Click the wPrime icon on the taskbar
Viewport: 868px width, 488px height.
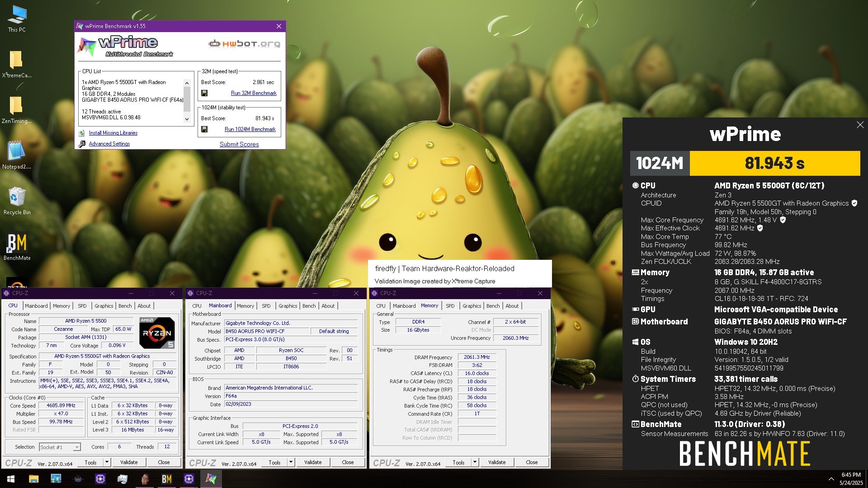pyautogui.click(x=211, y=479)
